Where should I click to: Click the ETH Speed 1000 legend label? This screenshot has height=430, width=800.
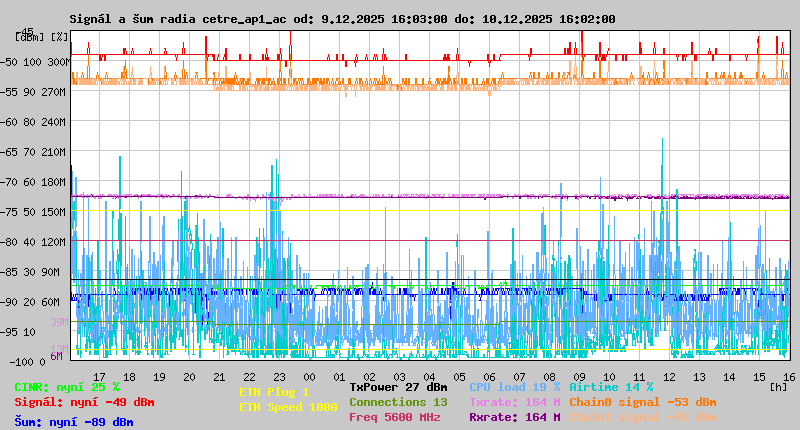click(288, 407)
